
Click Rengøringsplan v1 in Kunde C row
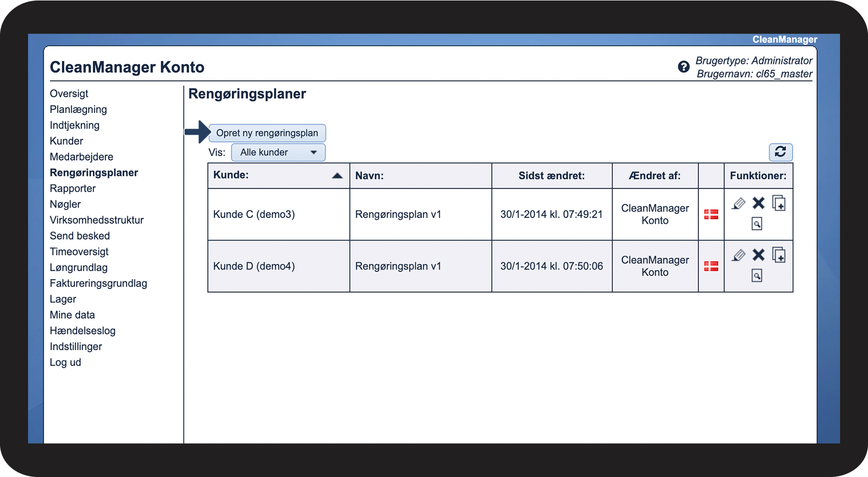[398, 214]
